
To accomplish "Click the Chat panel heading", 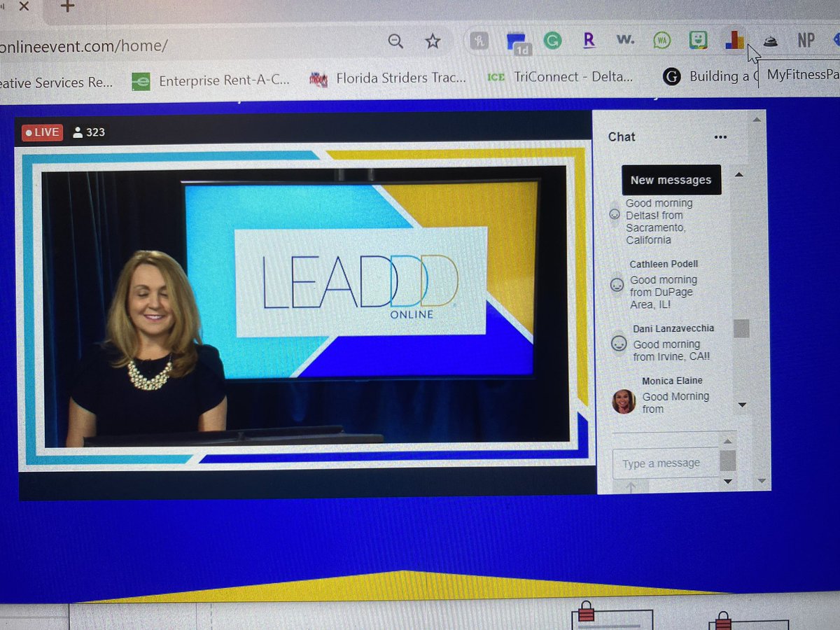I will [x=622, y=137].
